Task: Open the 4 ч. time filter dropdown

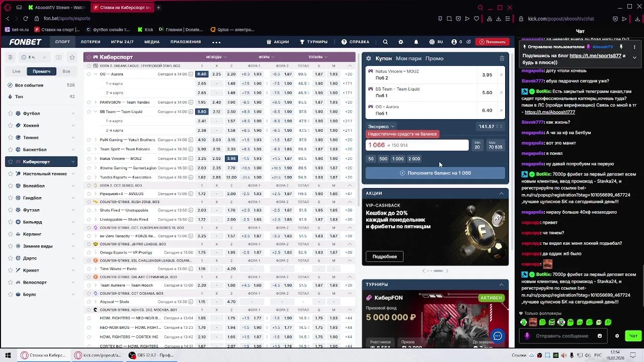Action: click(35, 57)
